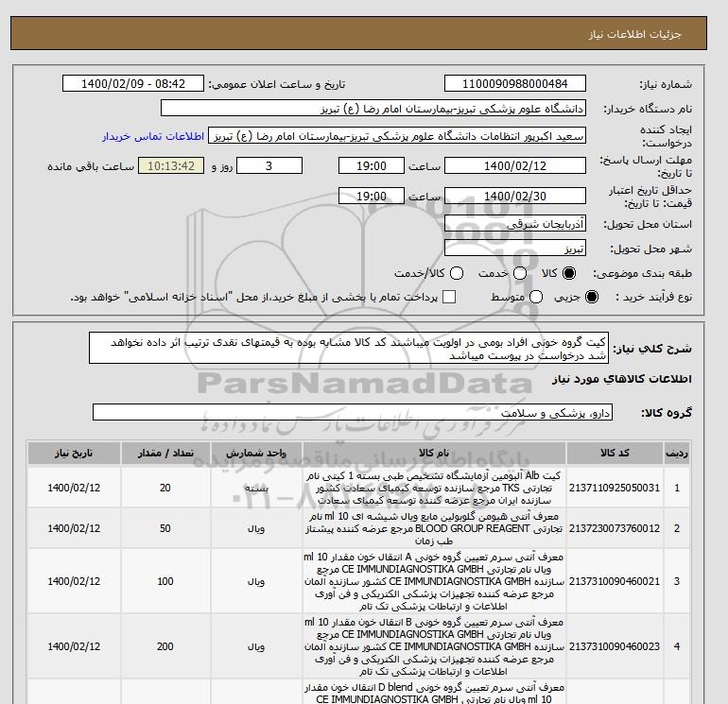Click product code 2137310090460021
728x704 pixels.
(615, 581)
